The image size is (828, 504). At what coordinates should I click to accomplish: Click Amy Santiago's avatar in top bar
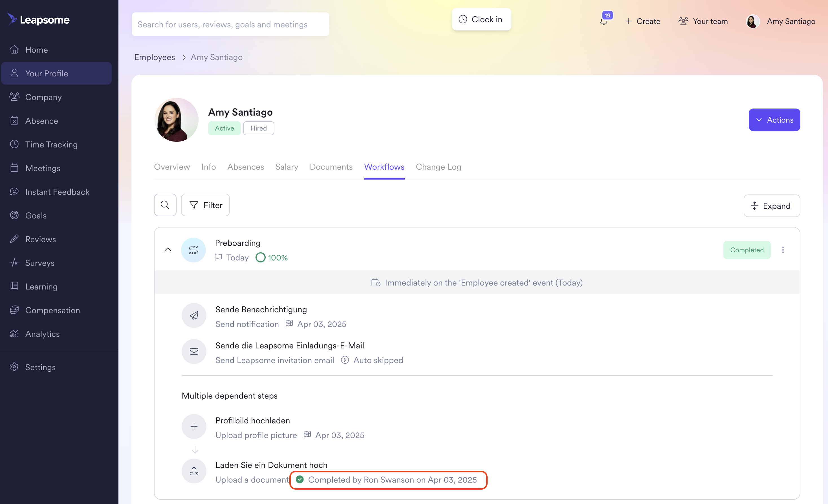[x=753, y=21]
